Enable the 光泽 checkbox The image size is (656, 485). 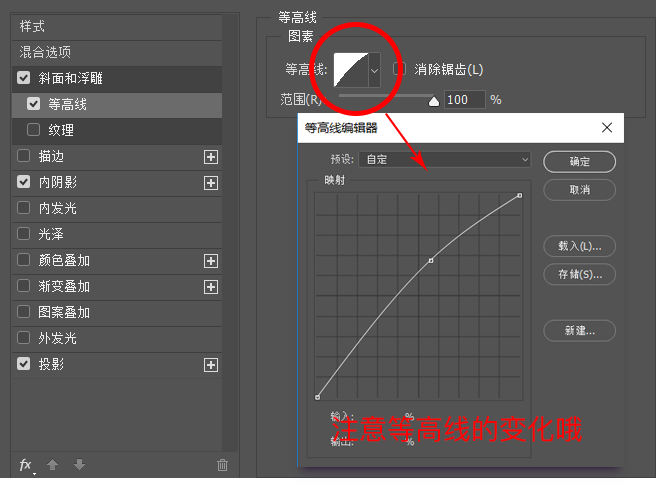tap(24, 234)
